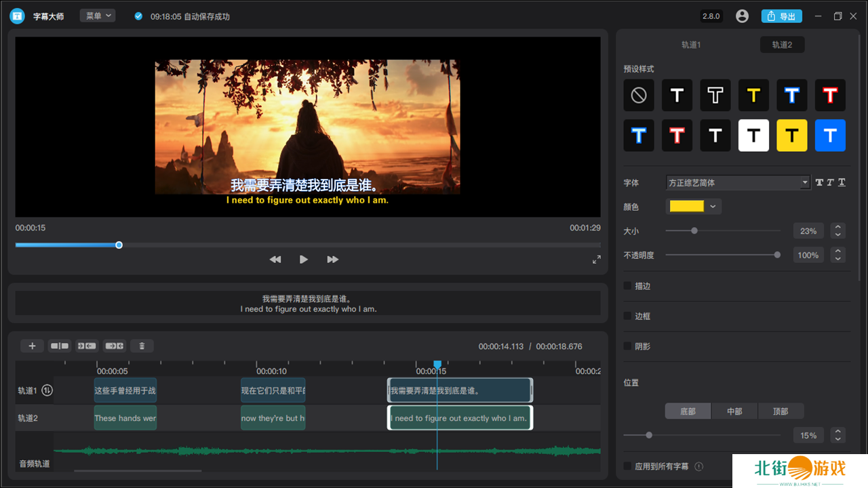Click the swap tracks icon beside 轨道1
Screen dimensions: 868x488
[x=47, y=390]
